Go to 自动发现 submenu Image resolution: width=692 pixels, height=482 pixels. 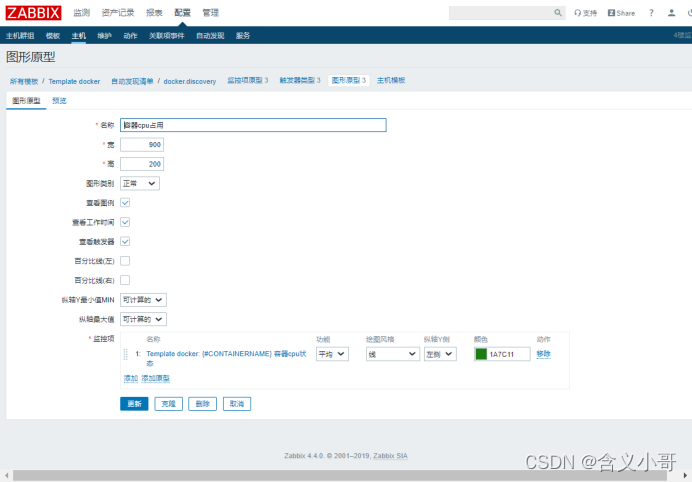[210, 36]
